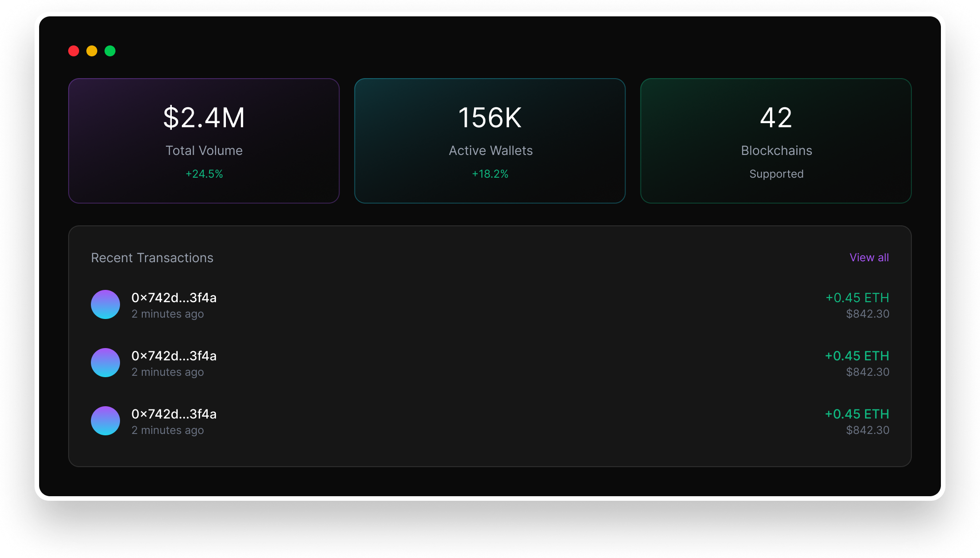980x558 pixels.
Task: Click the third transaction's gradient avatar
Action: [x=105, y=421]
